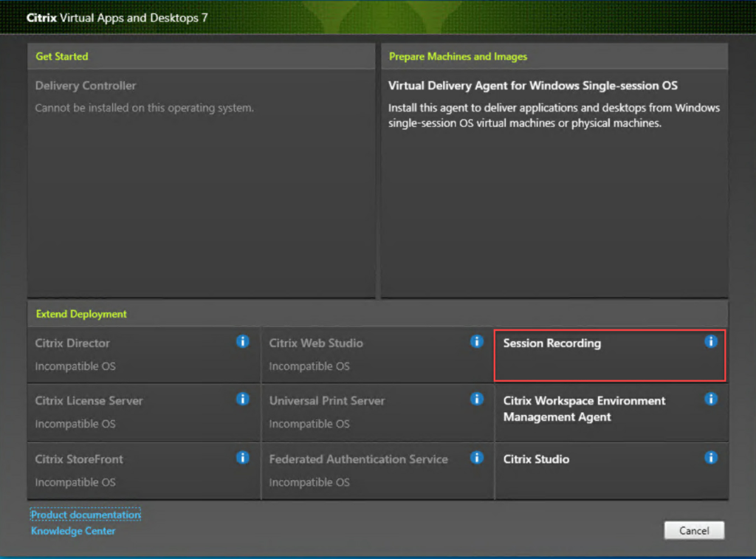Show info for Citrix License Server
The width and height of the screenshot is (756, 559).
(x=242, y=399)
